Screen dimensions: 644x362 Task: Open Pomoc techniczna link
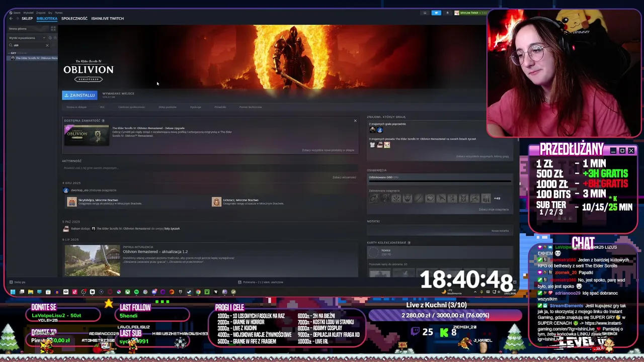tap(251, 107)
